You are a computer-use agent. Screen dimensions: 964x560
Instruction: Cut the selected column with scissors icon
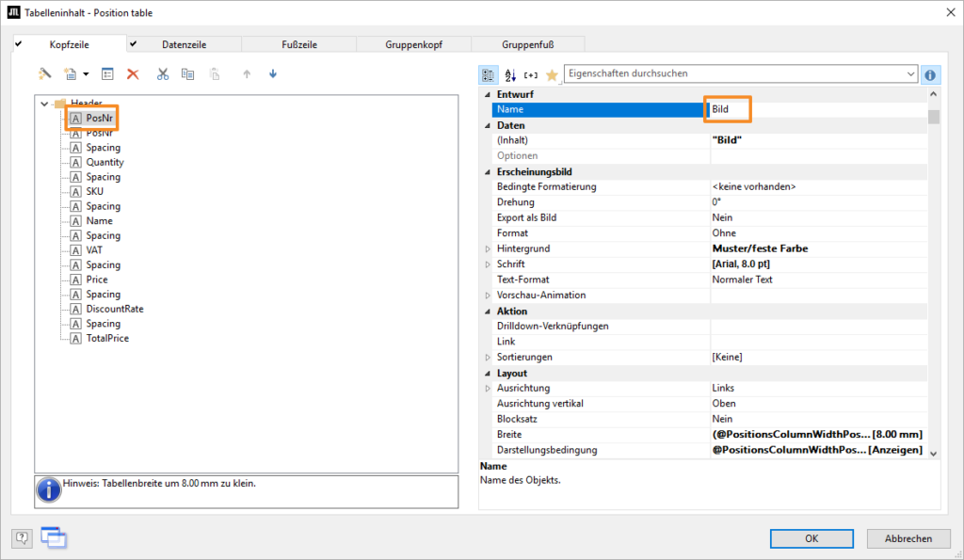[x=163, y=73]
